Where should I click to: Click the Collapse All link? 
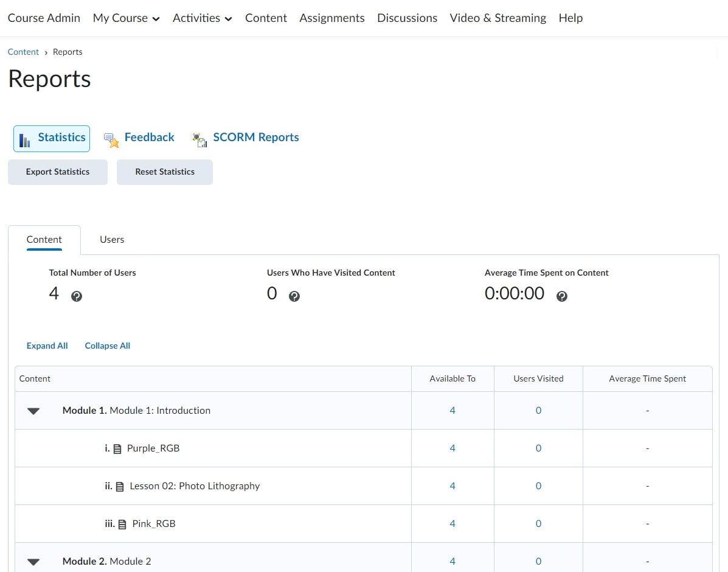click(108, 346)
